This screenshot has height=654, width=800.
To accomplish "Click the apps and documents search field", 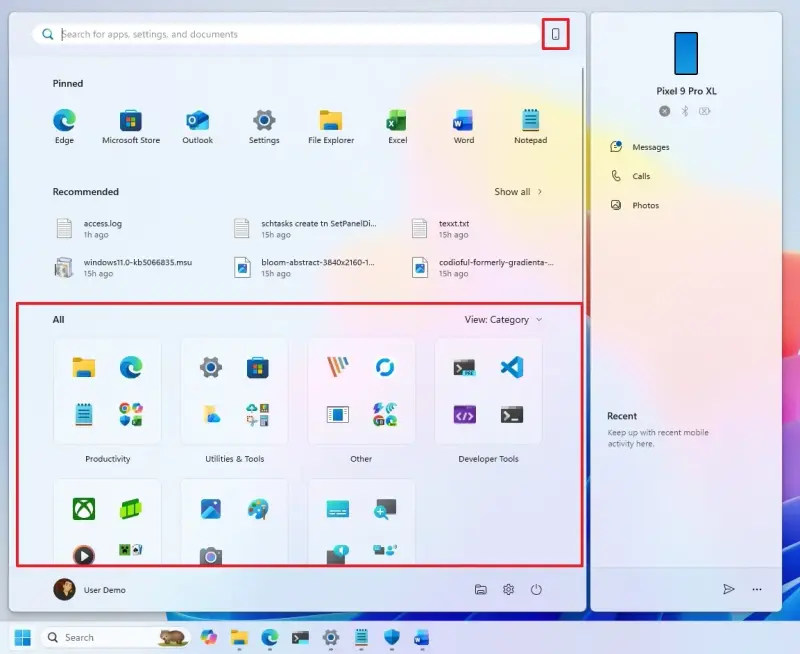I will (290, 33).
